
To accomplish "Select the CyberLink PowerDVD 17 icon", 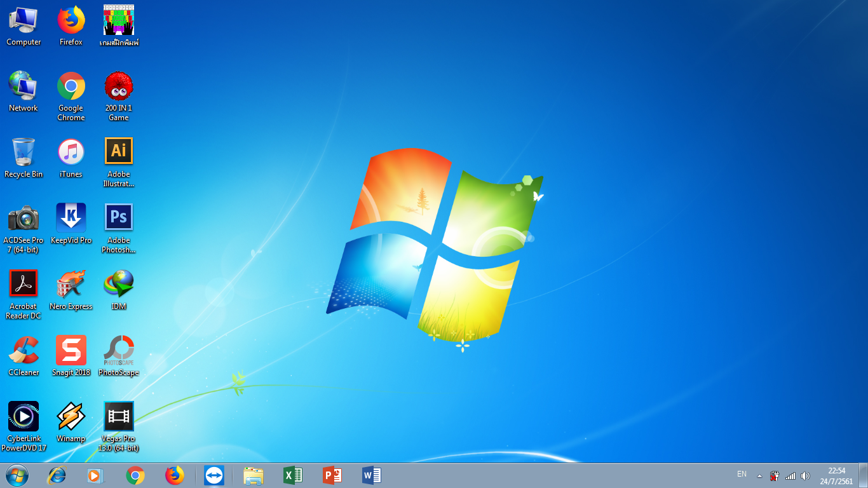I will pos(24,427).
